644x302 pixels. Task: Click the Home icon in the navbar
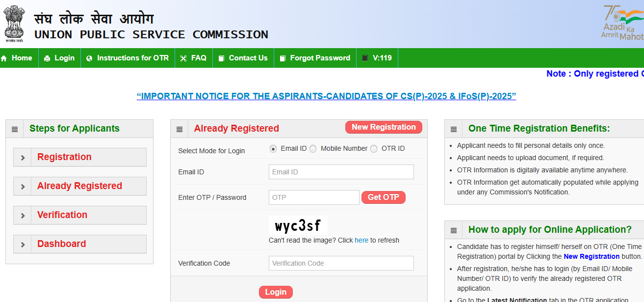pyautogui.click(x=5, y=58)
